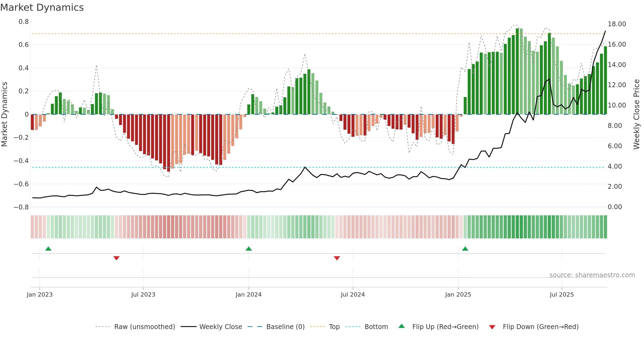Image resolution: width=644 pixels, height=362 pixels.
Task: Toggle the Baseline (0) legend entry
Action: tap(276, 327)
